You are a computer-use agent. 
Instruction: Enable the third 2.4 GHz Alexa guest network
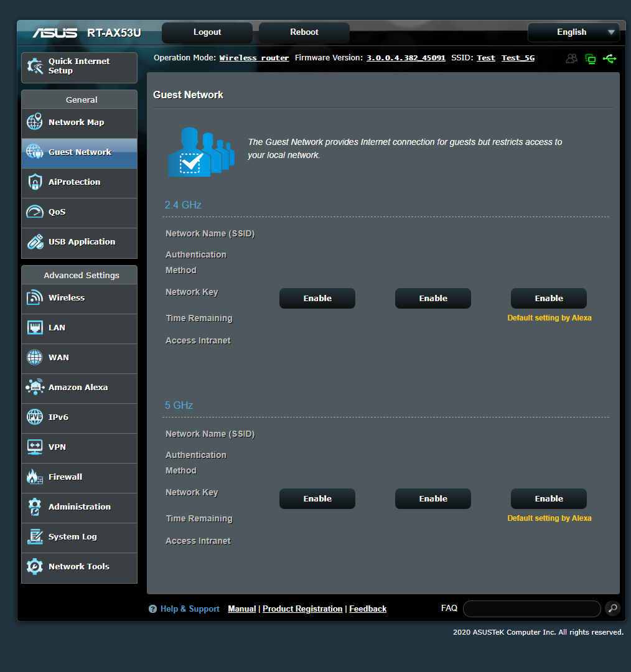[x=549, y=298]
